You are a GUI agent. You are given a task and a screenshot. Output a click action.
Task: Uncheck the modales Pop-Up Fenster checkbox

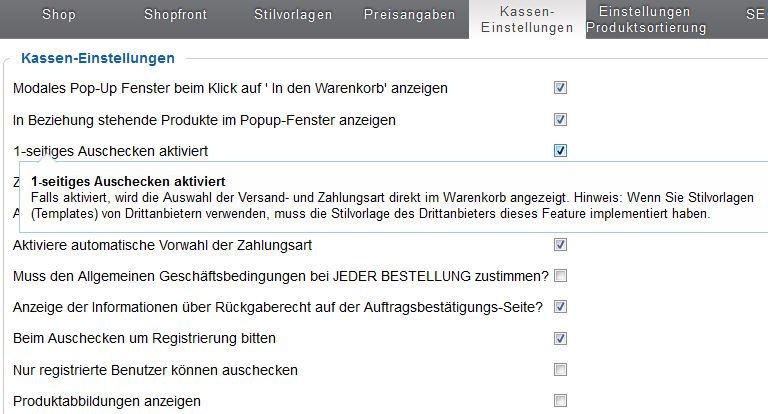click(x=561, y=88)
